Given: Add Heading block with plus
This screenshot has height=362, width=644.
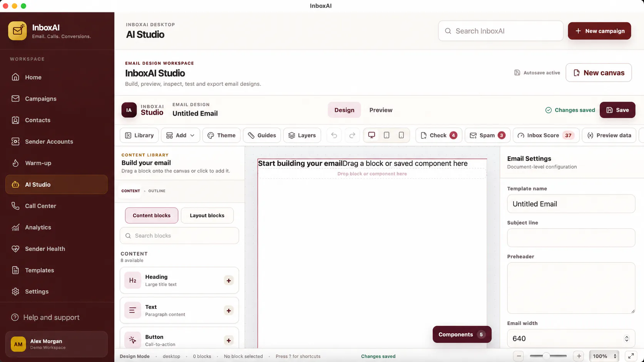Looking at the screenshot, I should coord(229,281).
